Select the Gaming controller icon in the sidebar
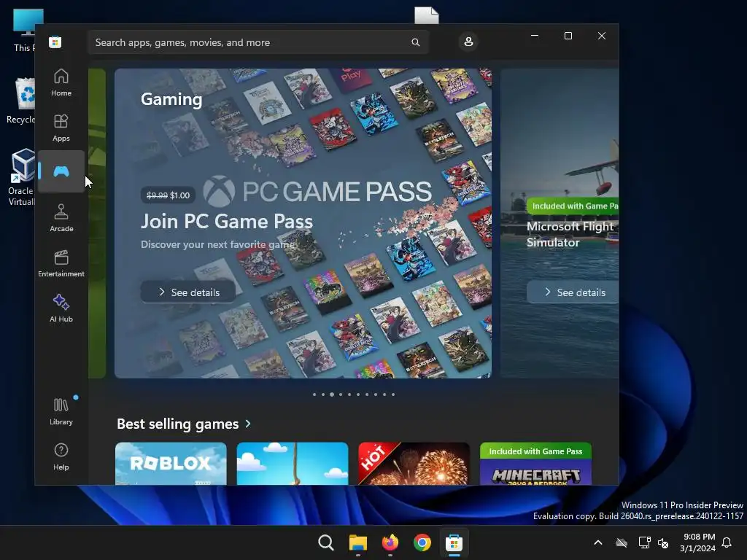The width and height of the screenshot is (747, 560). 61,171
